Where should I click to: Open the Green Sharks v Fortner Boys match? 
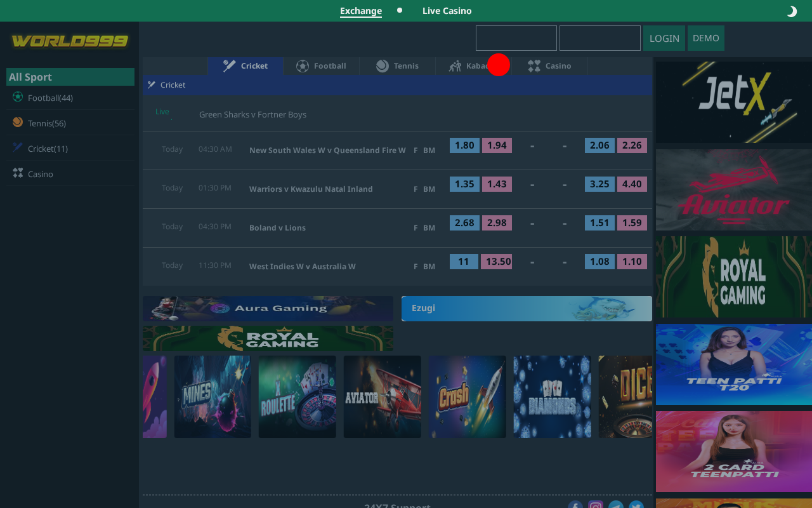pos(252,114)
